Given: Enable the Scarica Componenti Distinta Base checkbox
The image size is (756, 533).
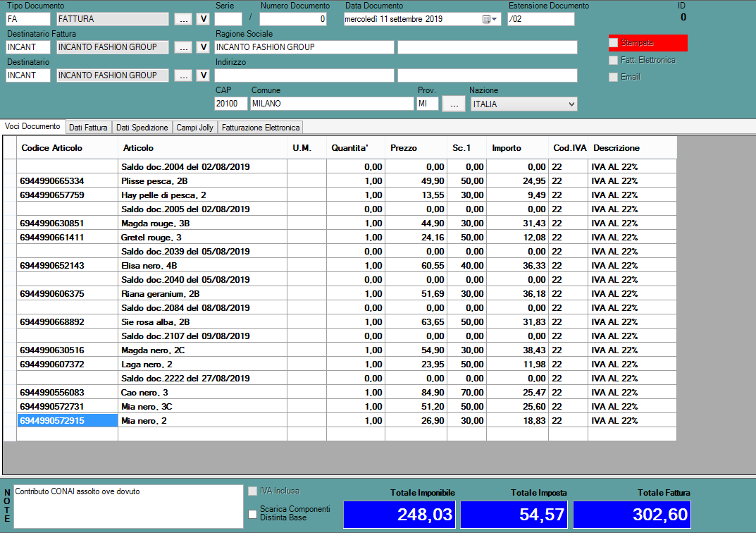Looking at the screenshot, I should (x=253, y=514).
